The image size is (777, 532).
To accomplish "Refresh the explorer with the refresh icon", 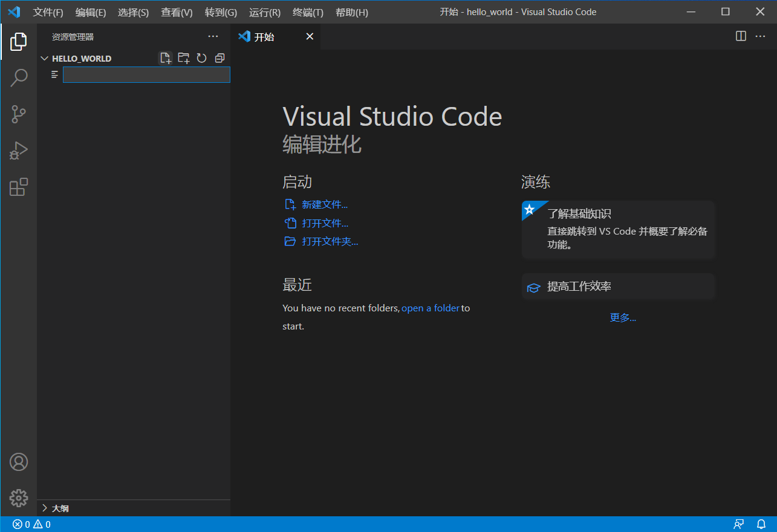I will tap(201, 58).
